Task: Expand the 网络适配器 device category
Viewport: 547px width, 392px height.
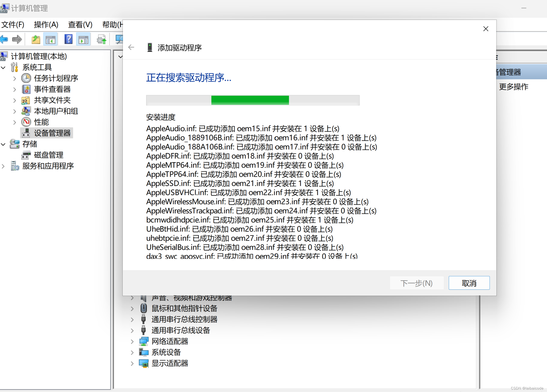Action: coord(132,342)
